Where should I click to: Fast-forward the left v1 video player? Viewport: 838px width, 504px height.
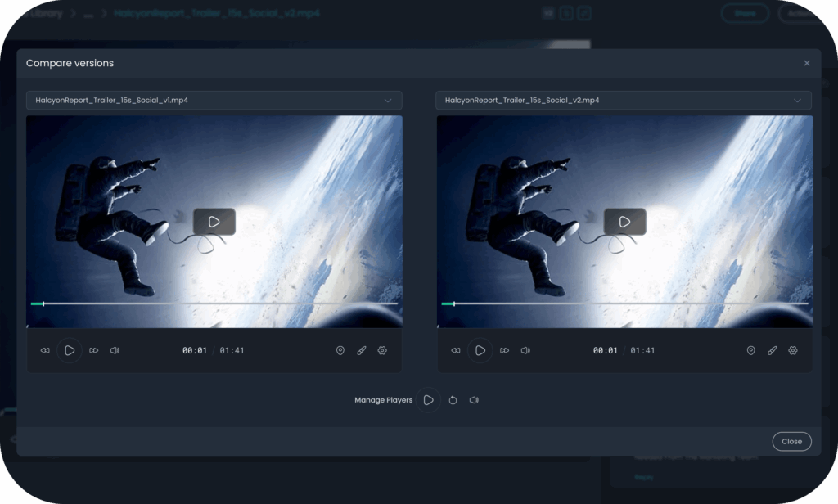(x=94, y=351)
